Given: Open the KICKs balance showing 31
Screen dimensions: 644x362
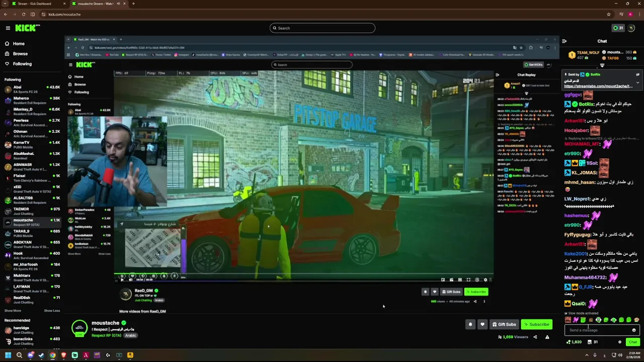Looking at the screenshot, I should (618, 28).
